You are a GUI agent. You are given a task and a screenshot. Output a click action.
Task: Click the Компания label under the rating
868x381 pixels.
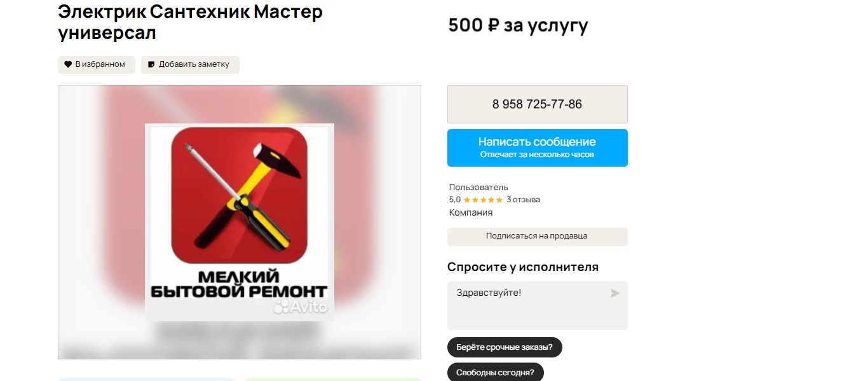pos(471,212)
